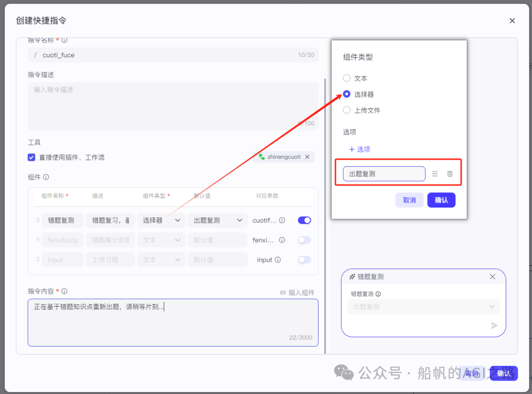The image size is (532, 394).
Task: Click the cuoti_fuce command name field
Action: (173, 55)
